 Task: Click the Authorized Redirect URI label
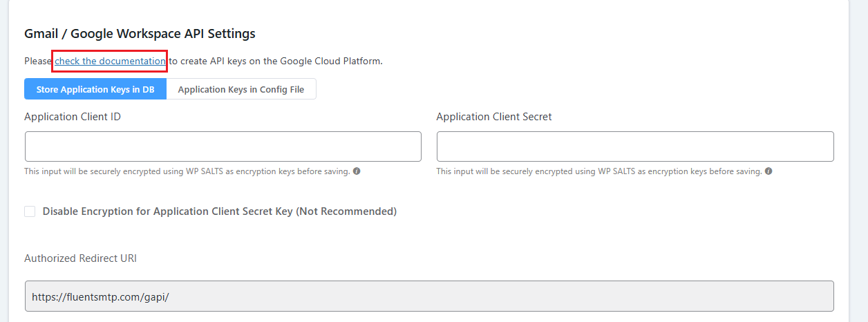[80, 258]
